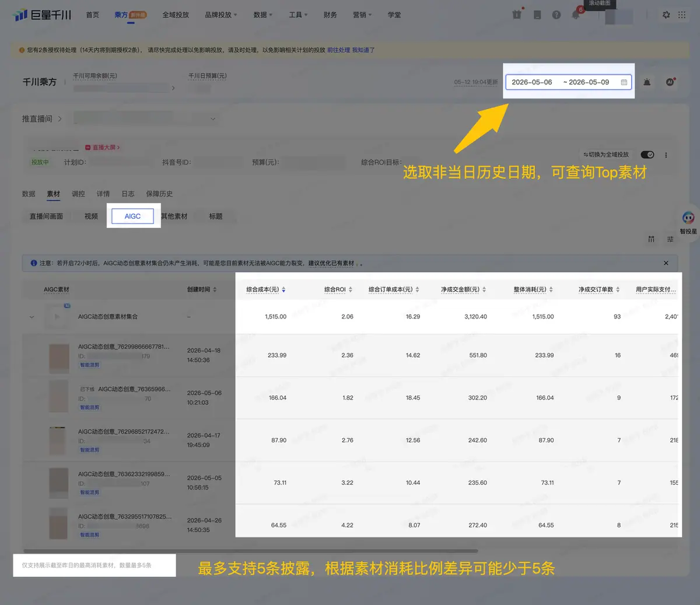Switch to the 详情 tab
The width and height of the screenshot is (700, 605).
[x=103, y=194]
